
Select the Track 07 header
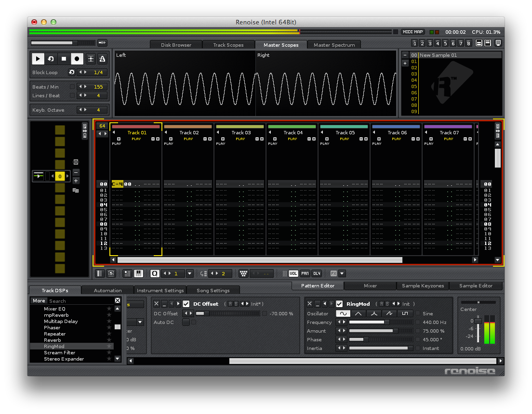pyautogui.click(x=449, y=132)
